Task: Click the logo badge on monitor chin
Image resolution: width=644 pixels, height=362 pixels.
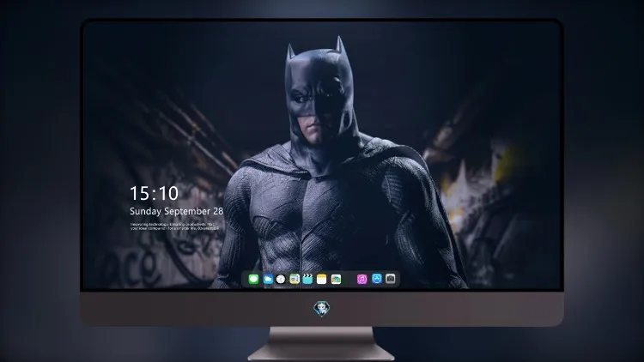Action: point(322,308)
